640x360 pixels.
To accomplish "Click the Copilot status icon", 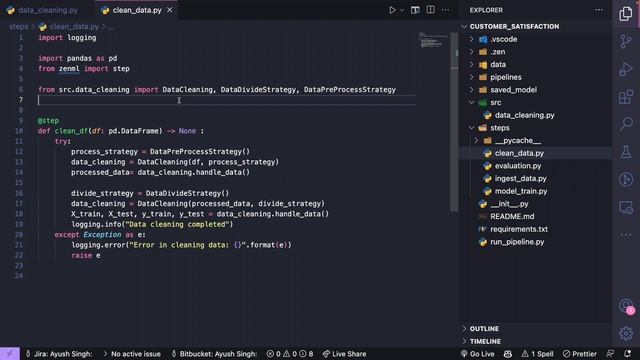I will [508, 354].
